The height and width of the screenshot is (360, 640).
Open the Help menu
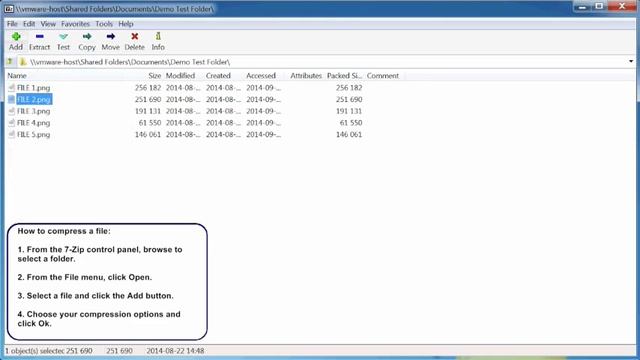(126, 24)
